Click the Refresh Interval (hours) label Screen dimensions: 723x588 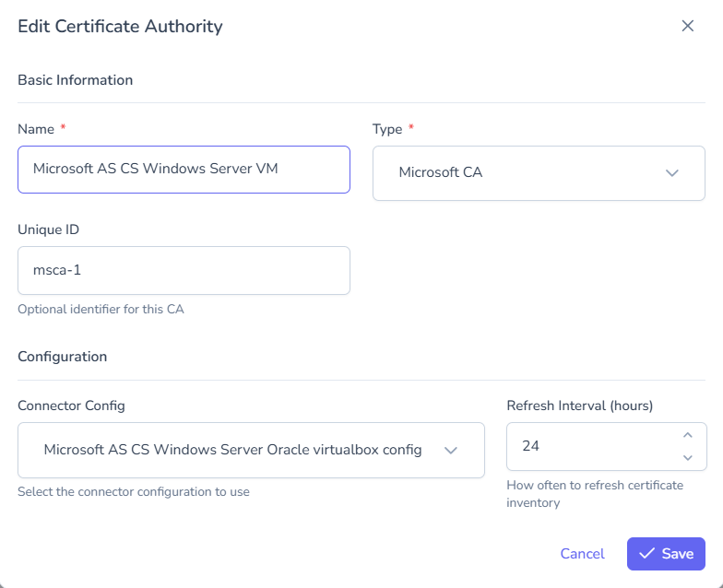click(579, 406)
